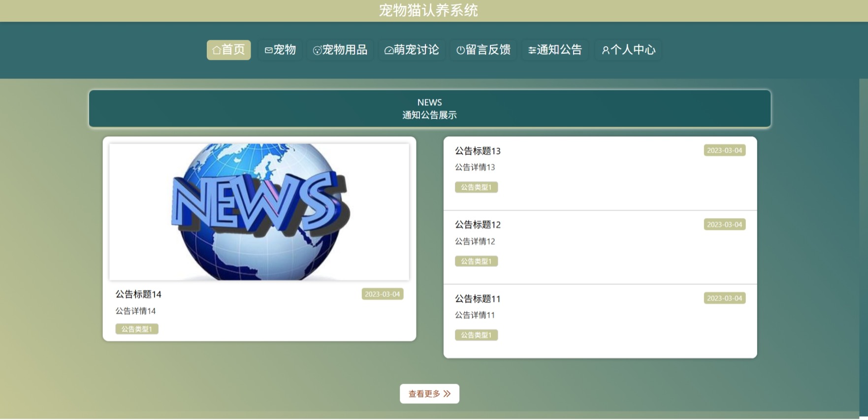Open the 宠物用品 menu item
This screenshot has height=420, width=868.
click(x=340, y=50)
